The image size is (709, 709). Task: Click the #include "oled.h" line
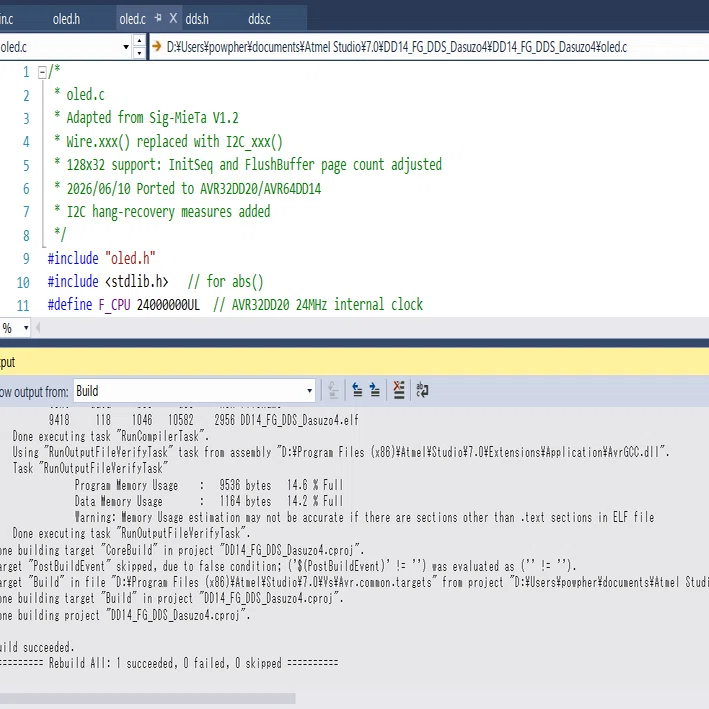point(102,259)
